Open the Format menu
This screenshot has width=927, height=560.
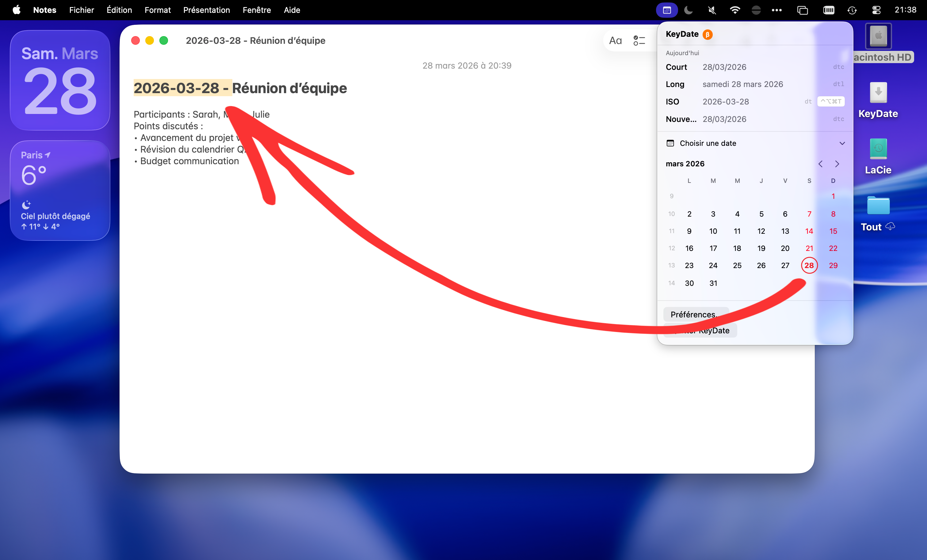(x=157, y=10)
